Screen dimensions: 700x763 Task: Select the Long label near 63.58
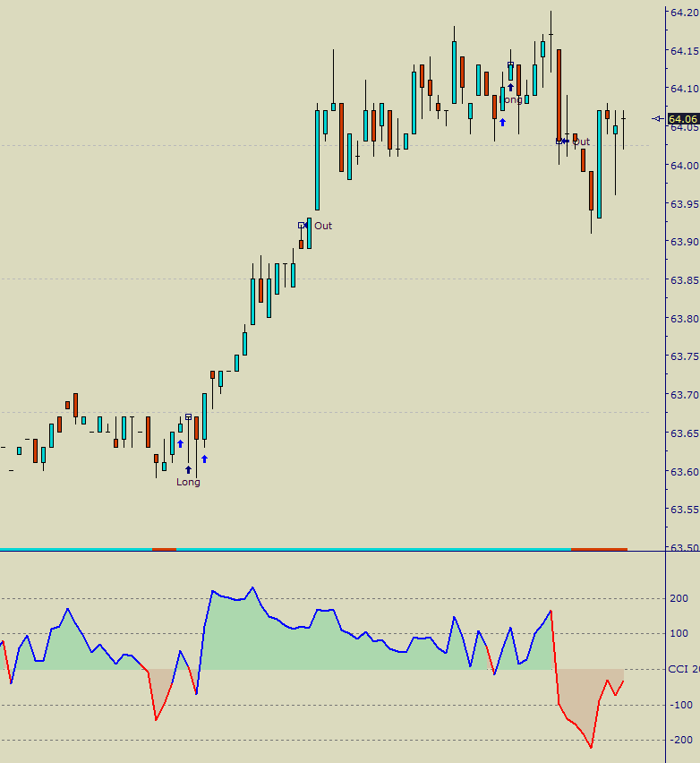(188, 482)
